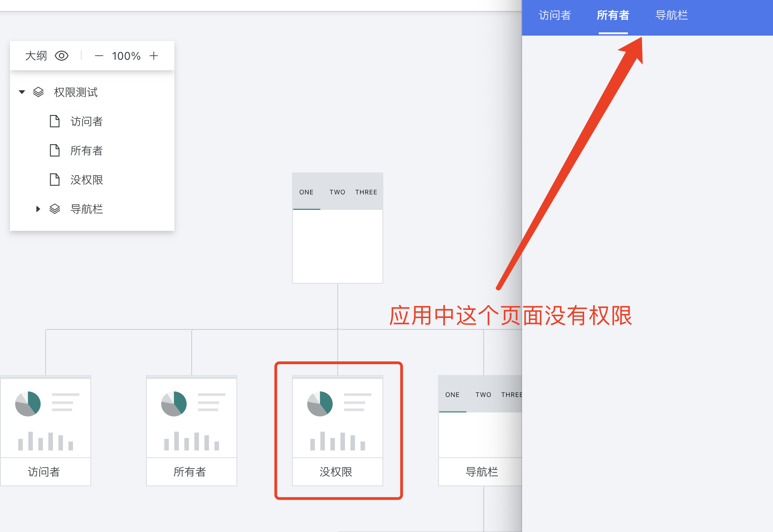The height and width of the screenshot is (532, 773).
Task: Click the 导航栏 layers stack icon
Action: tap(55, 209)
